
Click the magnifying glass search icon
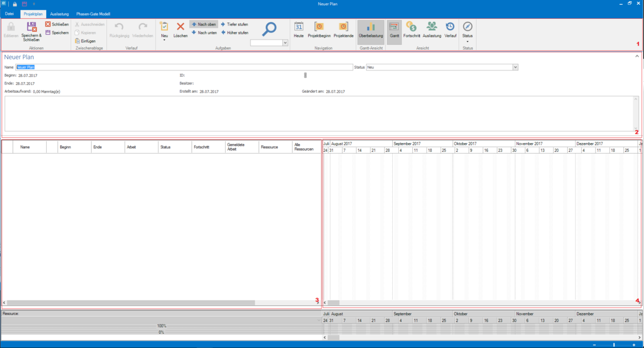pyautogui.click(x=269, y=29)
